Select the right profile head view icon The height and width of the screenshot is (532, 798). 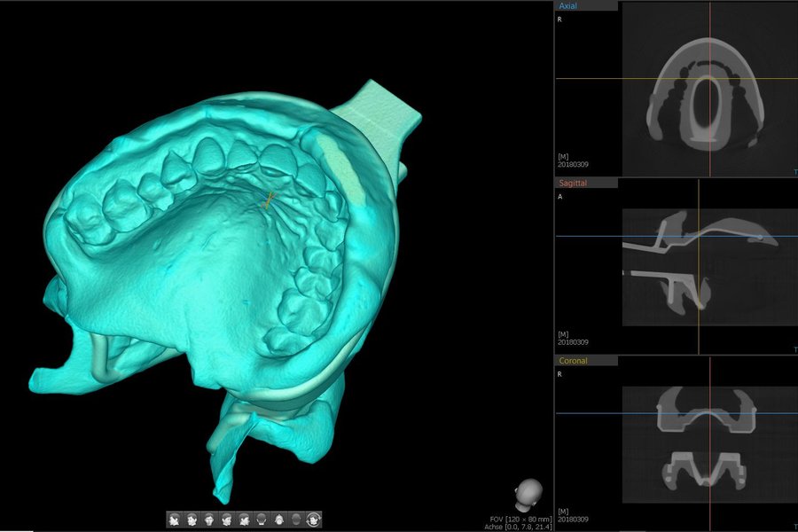[244, 520]
